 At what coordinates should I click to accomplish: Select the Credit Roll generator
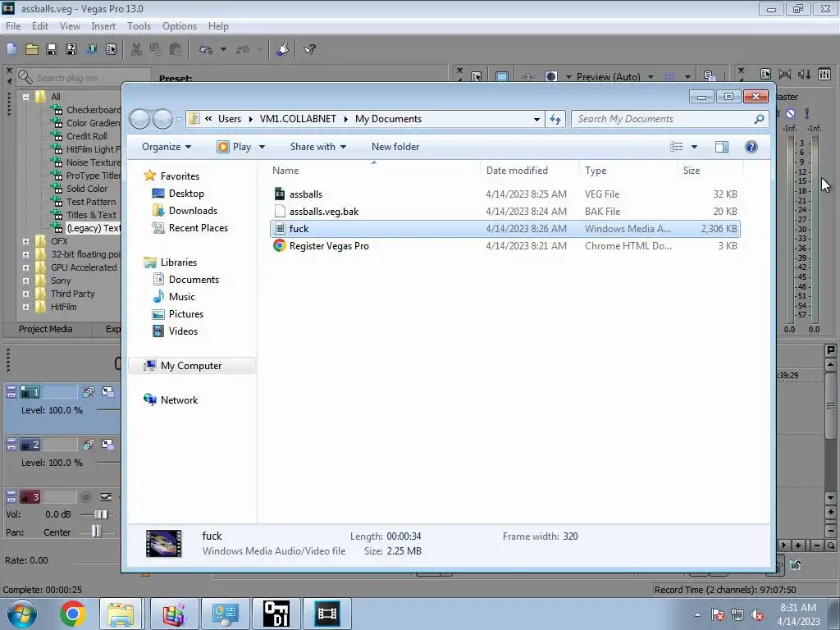pyautogui.click(x=86, y=136)
